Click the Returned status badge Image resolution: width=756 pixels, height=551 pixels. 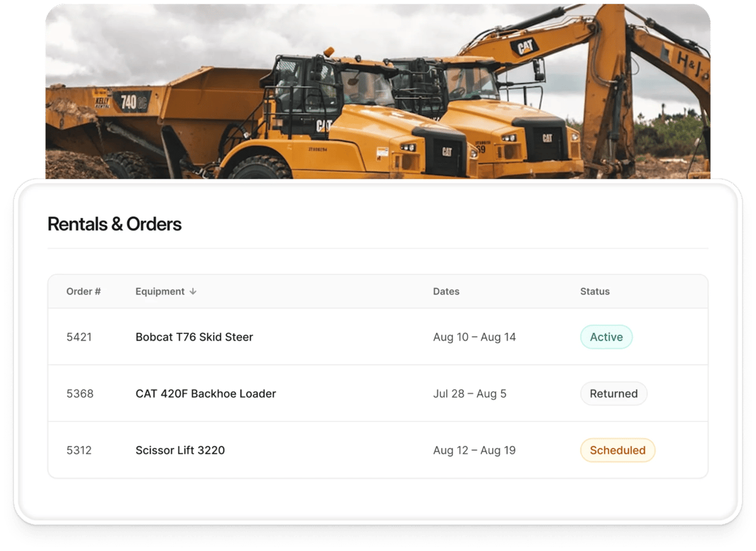(x=614, y=393)
